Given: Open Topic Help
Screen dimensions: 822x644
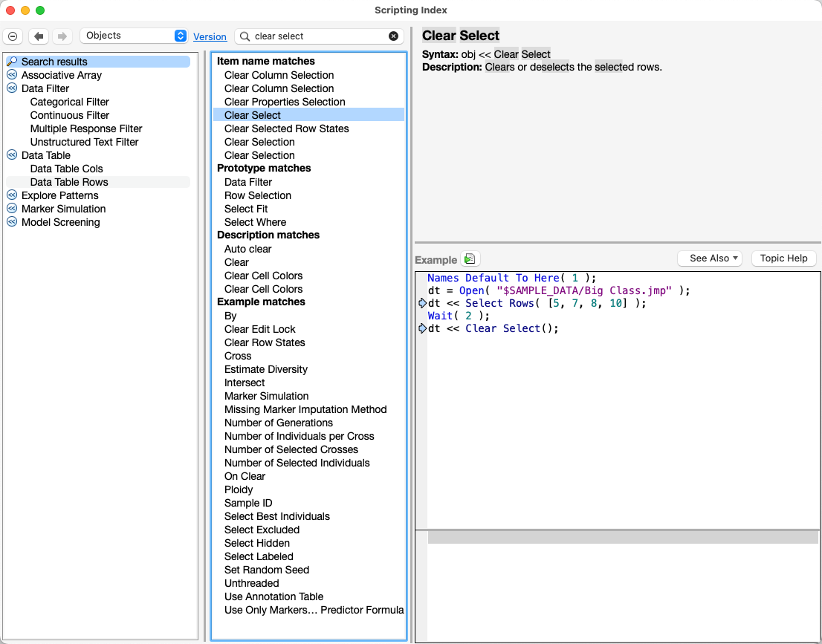Looking at the screenshot, I should pyautogui.click(x=783, y=258).
